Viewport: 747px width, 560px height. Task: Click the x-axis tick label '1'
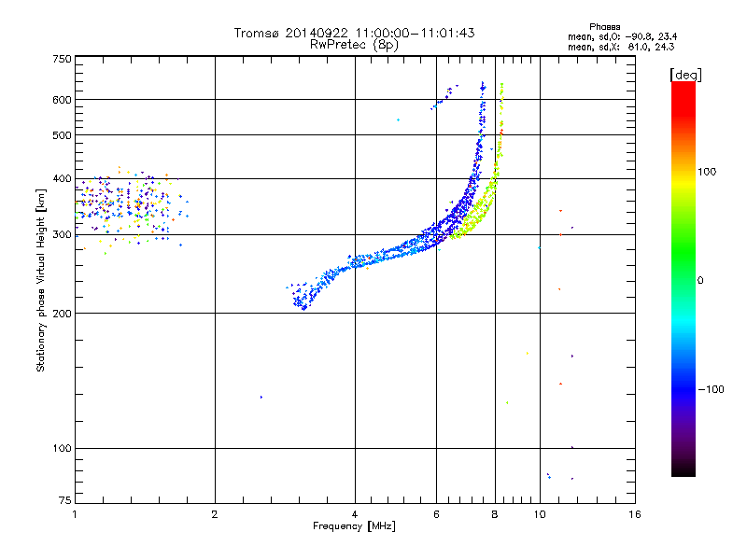75,514
